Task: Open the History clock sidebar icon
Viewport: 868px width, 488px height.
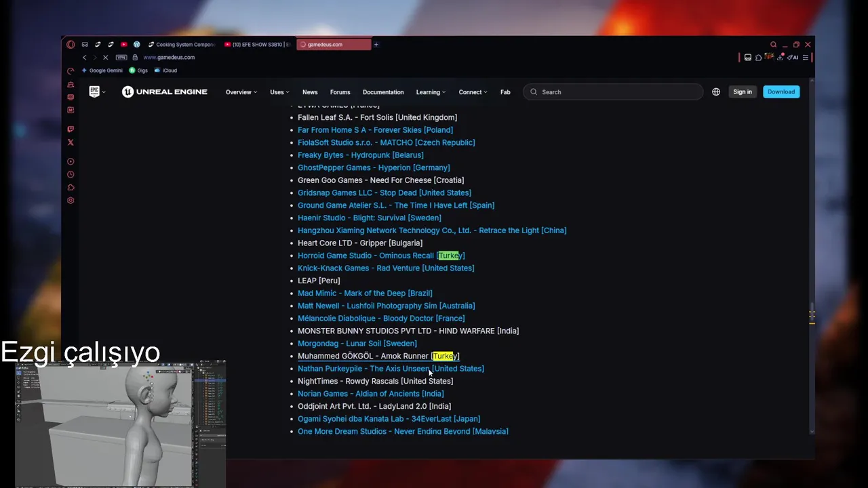Action: [71, 175]
